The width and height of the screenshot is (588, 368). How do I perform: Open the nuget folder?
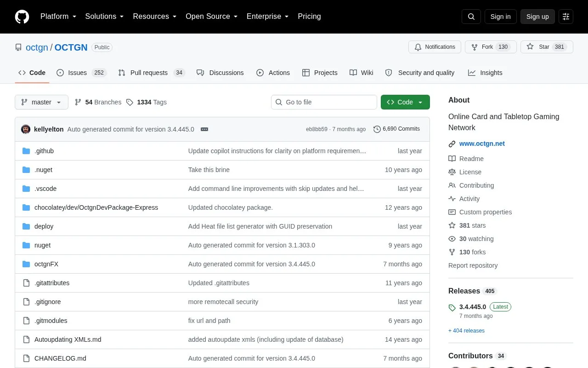pyautogui.click(x=42, y=245)
